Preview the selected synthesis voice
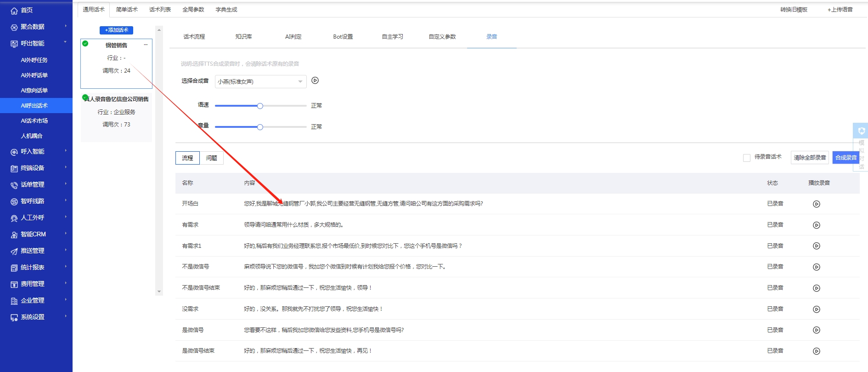This screenshot has height=372, width=868. (315, 80)
